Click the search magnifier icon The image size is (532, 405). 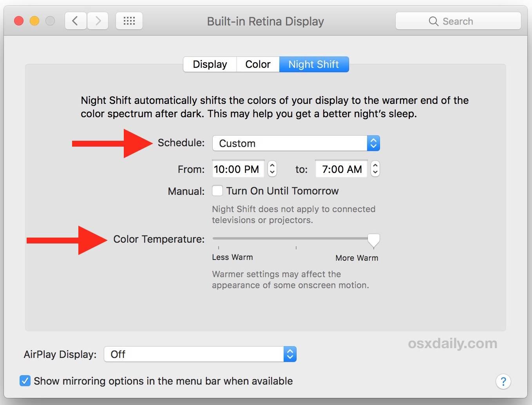[433, 21]
